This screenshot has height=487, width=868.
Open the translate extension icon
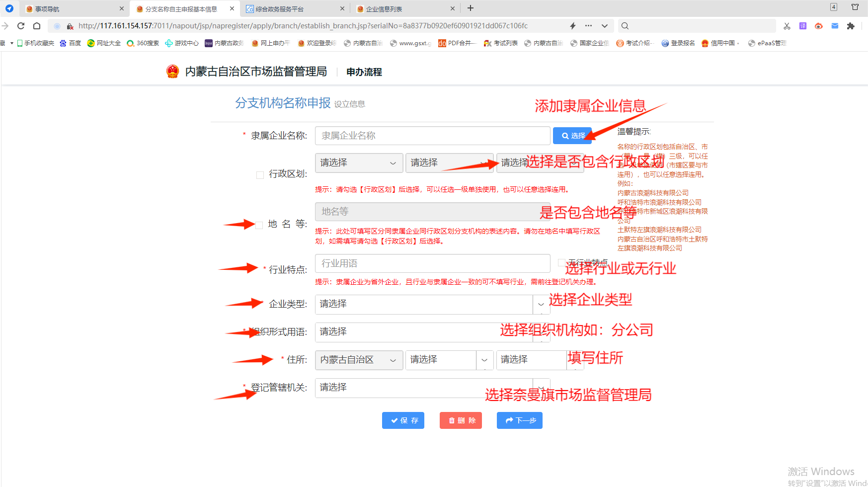pos(803,26)
